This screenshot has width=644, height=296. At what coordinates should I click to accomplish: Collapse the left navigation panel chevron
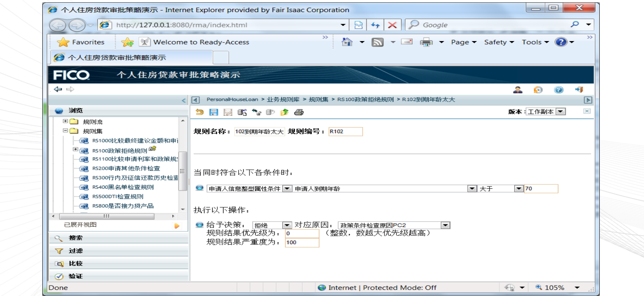(184, 100)
